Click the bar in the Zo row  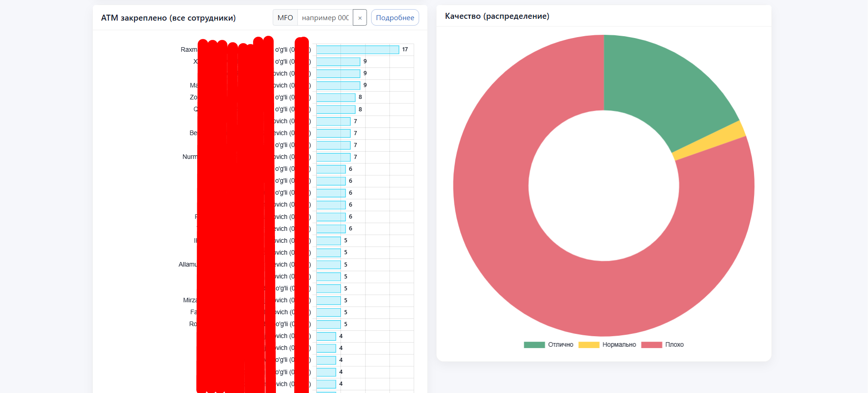tap(335, 97)
